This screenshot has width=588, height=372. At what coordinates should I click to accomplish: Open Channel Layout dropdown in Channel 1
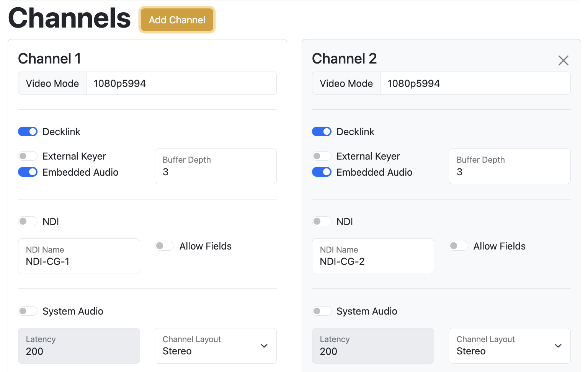tap(216, 346)
